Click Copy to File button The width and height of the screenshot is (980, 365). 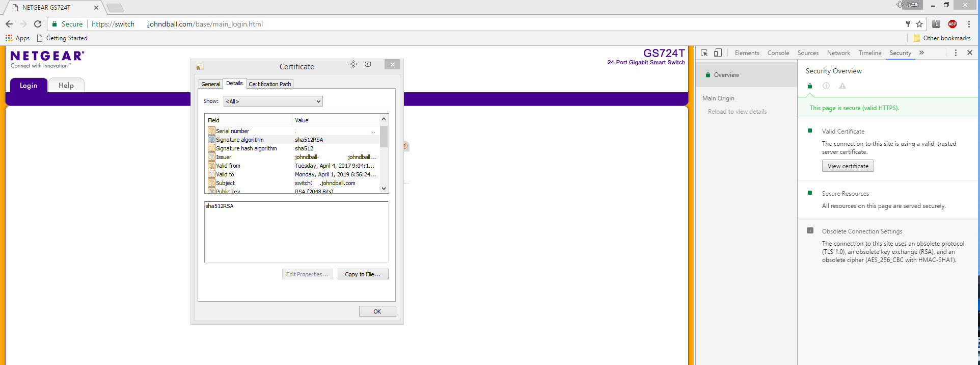(363, 274)
